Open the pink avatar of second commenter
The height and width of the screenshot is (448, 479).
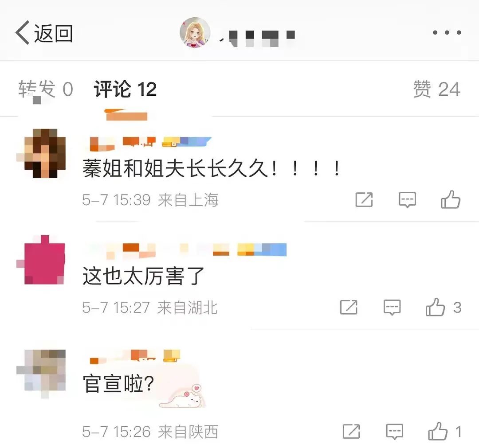(45, 260)
